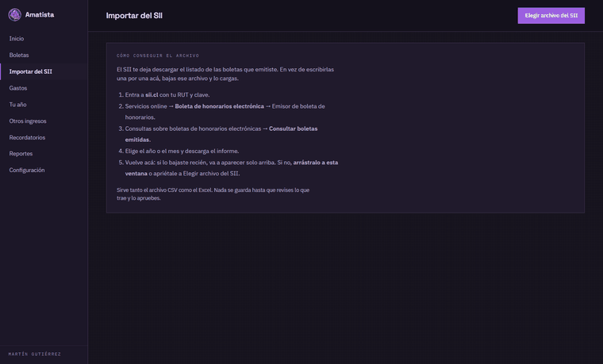The height and width of the screenshot is (364, 603).
Task: Select Importar del SII sidebar item
Action: [x=44, y=71]
